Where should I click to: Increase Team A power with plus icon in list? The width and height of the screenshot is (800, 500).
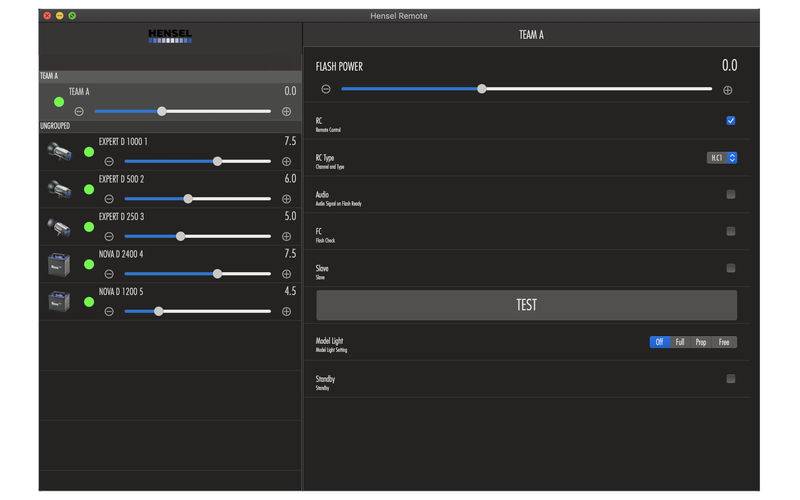point(287,111)
